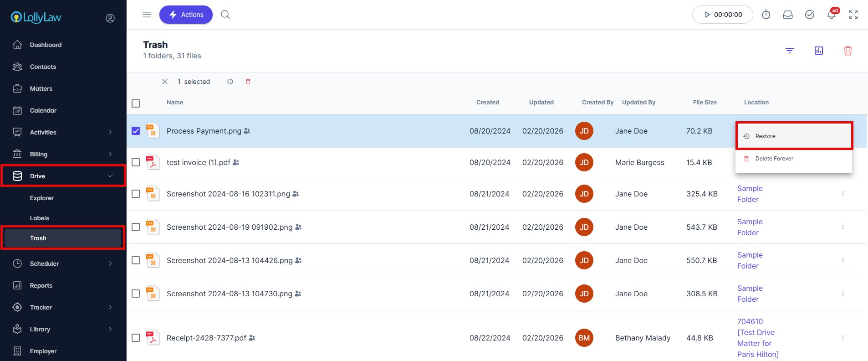Click the PDF file icon for Receipt-2428-7377.pdf

pos(153,338)
